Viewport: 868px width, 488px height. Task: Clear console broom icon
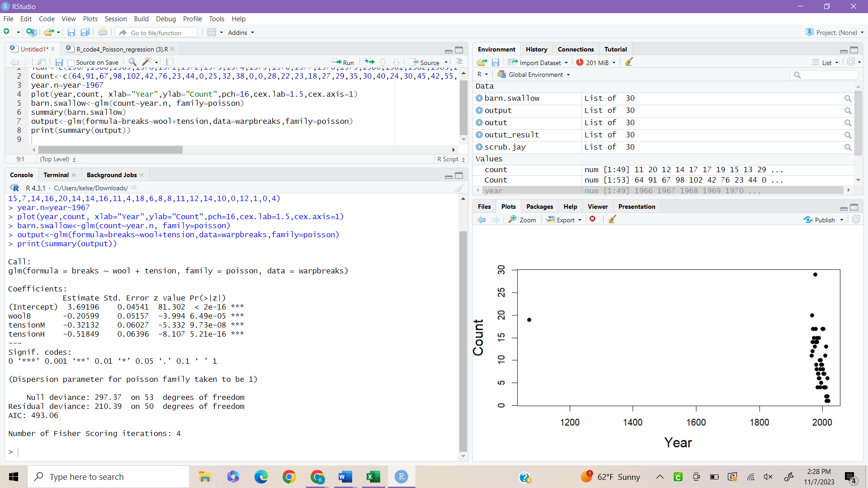point(459,188)
